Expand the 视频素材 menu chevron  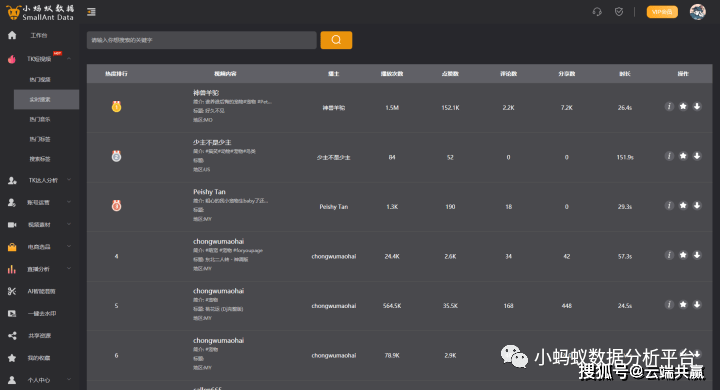click(x=69, y=224)
